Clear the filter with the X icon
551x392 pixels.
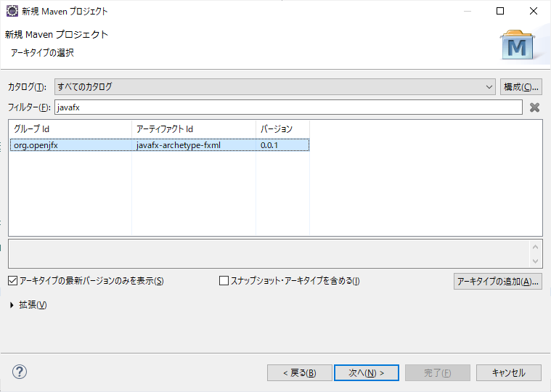(x=534, y=107)
